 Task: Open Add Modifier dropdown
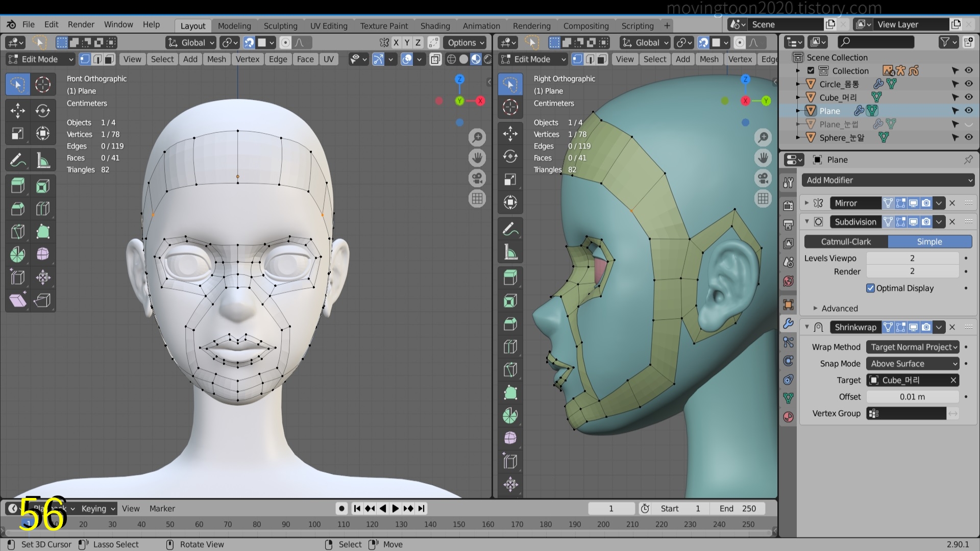point(888,180)
